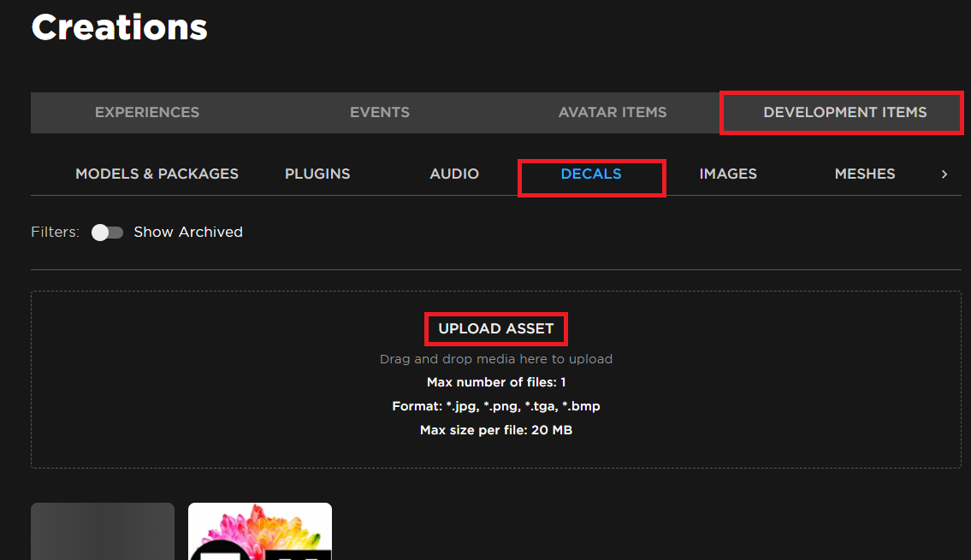
Task: Click the 'Max size per file: 20 MB' text
Action: tap(496, 430)
